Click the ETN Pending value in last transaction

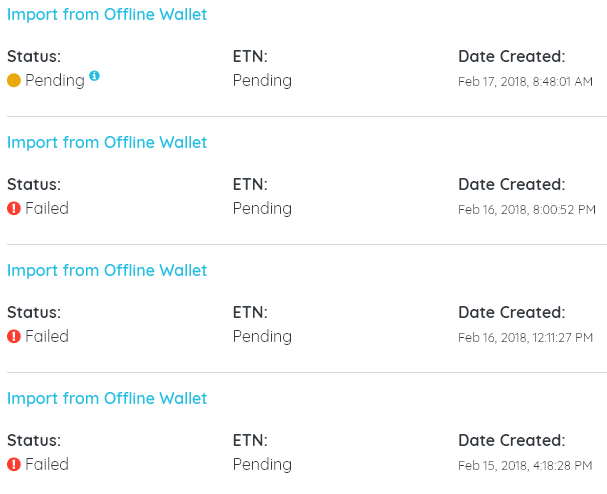pos(262,465)
